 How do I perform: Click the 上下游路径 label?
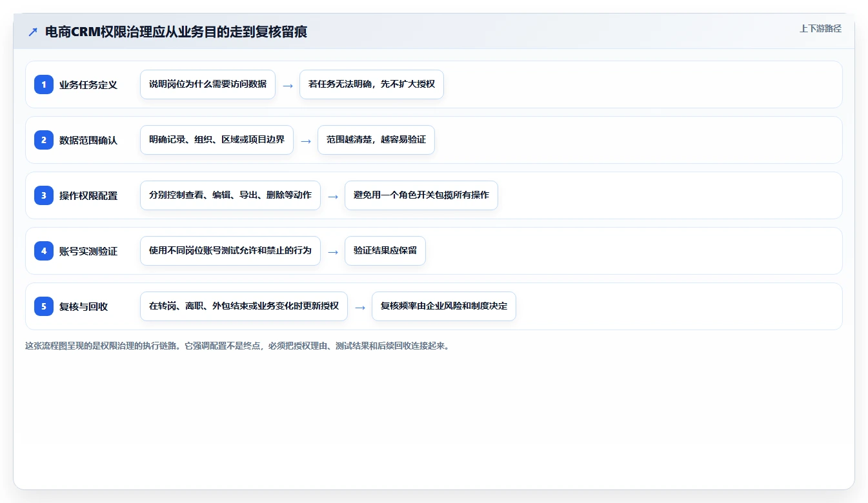[820, 28]
